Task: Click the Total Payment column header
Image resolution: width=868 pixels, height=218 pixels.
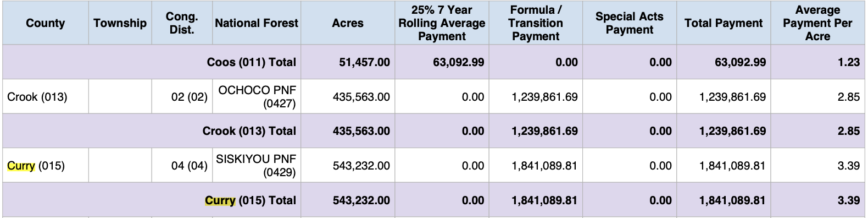Action: 724,23
